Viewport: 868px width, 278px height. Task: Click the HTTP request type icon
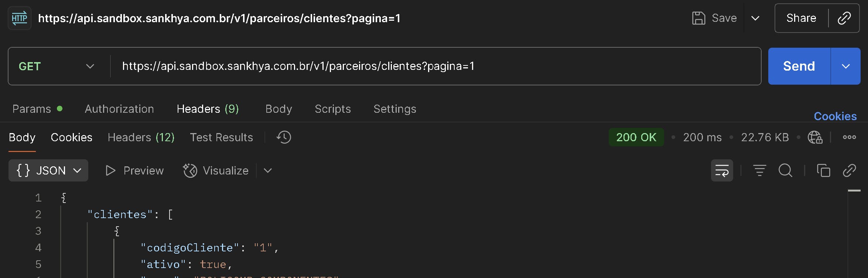click(x=20, y=18)
